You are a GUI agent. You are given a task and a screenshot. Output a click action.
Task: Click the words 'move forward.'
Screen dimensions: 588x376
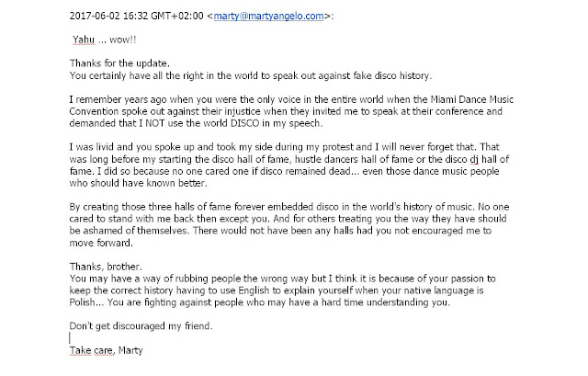click(101, 243)
